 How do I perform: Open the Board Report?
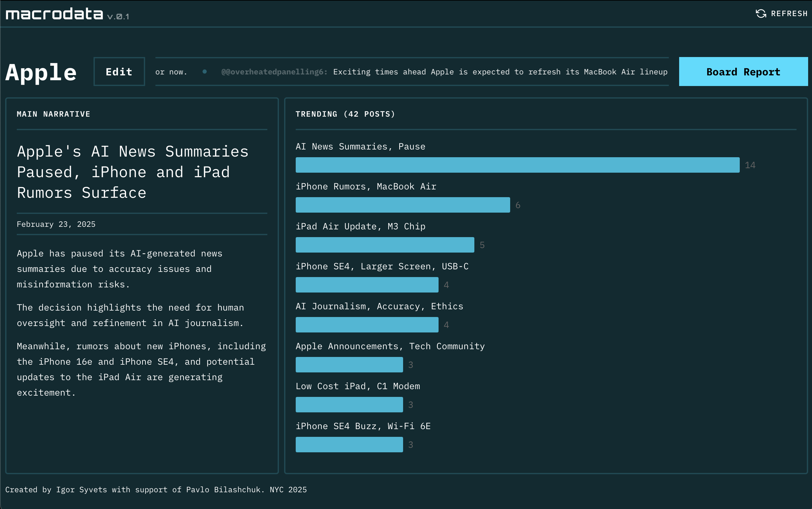click(x=743, y=72)
